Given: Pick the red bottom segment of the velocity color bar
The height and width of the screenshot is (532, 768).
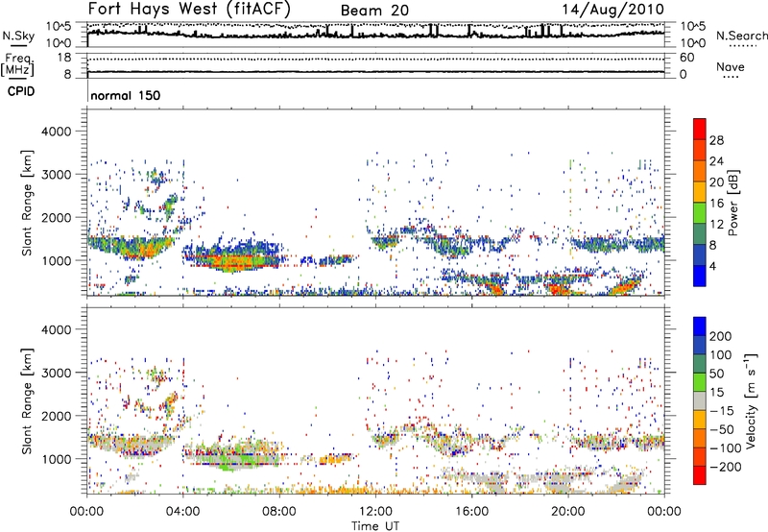Looking at the screenshot, I should (x=700, y=475).
